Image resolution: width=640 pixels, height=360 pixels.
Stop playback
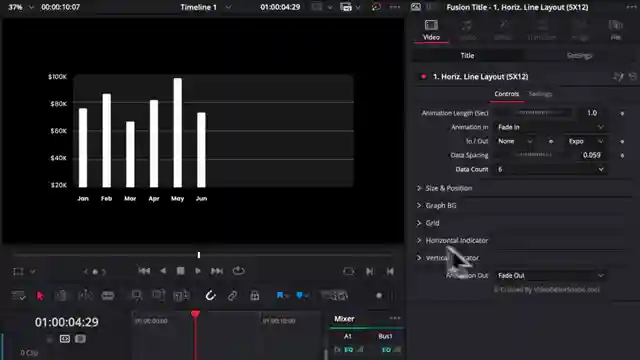(180, 271)
